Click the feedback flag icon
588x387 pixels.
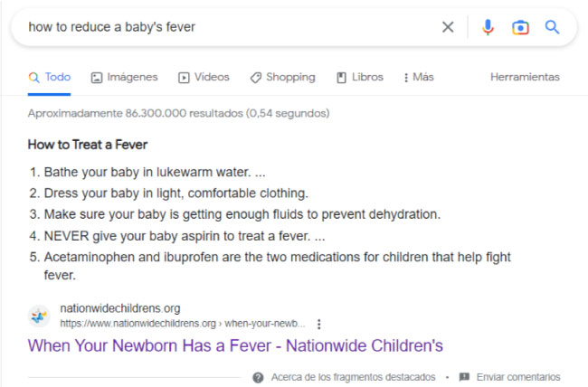tap(464, 376)
